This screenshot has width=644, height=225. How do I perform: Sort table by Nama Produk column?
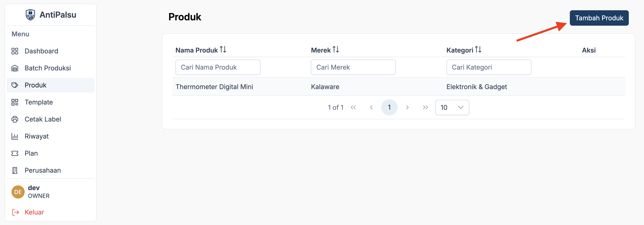pos(223,50)
